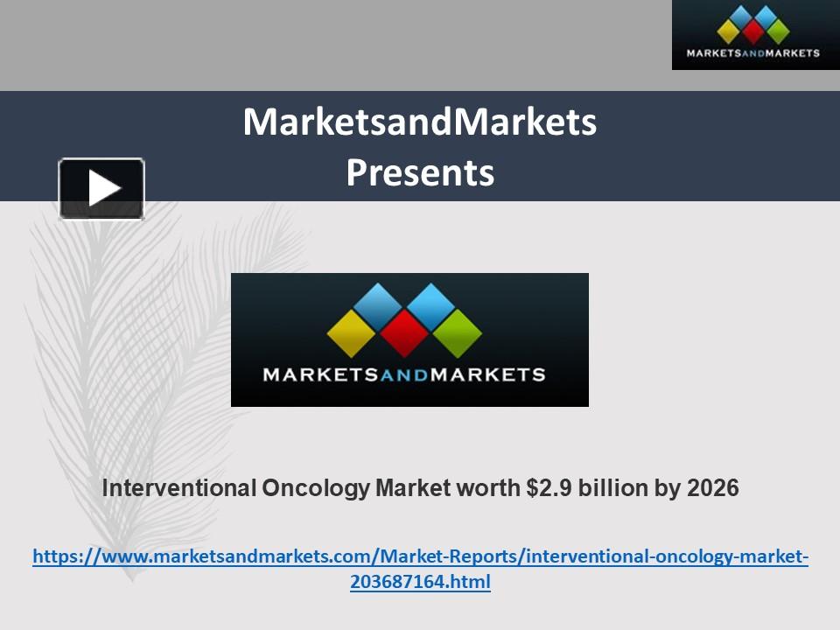Select the blue diamond in the center logo
This screenshot has width=840, height=630.
tap(376, 306)
